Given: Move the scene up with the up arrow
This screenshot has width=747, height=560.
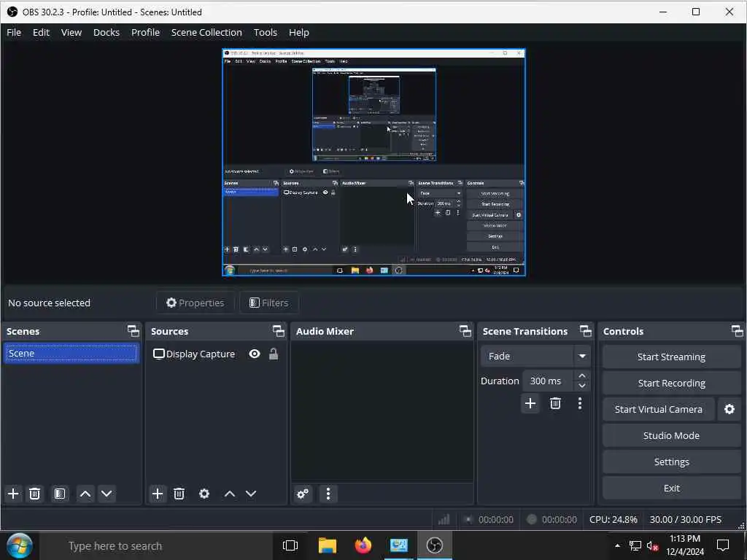Looking at the screenshot, I should (85, 494).
